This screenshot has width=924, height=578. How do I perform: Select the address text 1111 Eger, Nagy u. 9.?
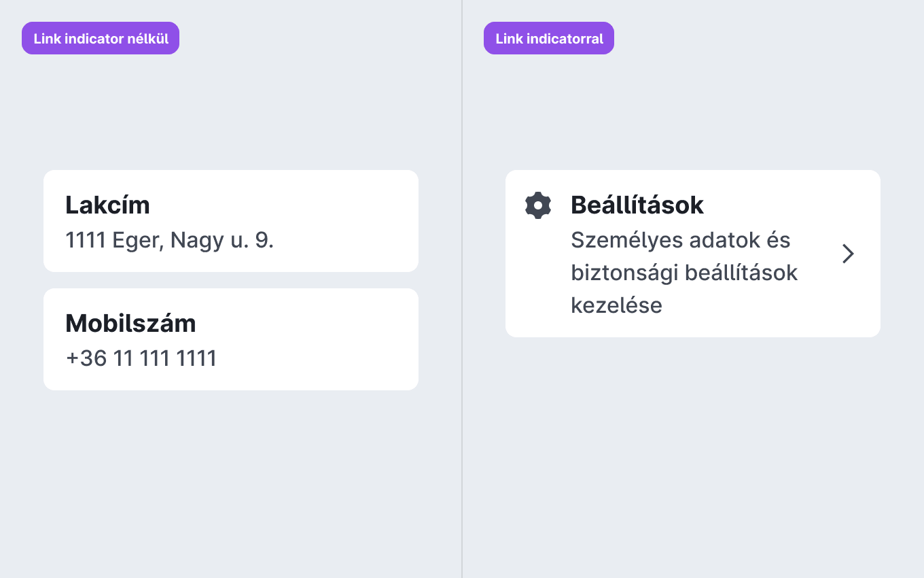[x=169, y=240]
